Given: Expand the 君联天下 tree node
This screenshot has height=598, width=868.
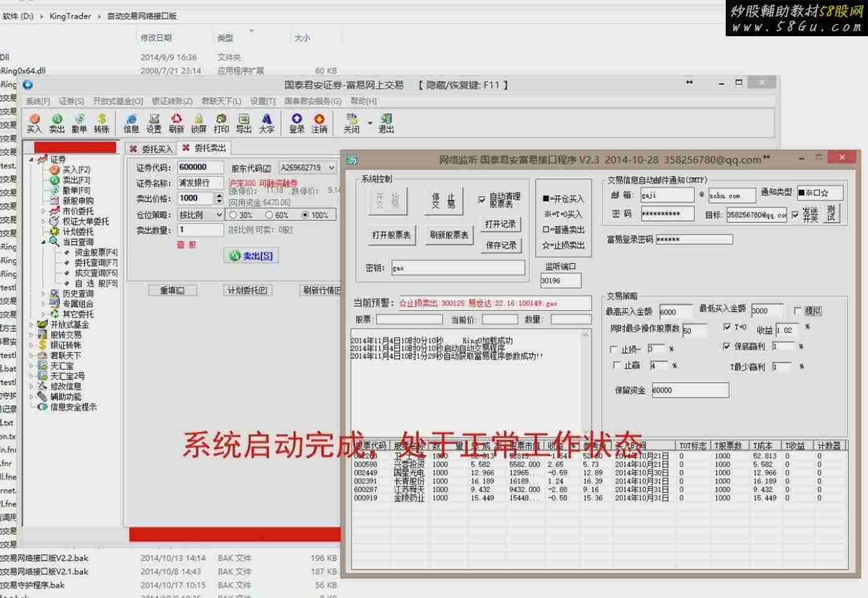Looking at the screenshot, I should click(x=31, y=355).
